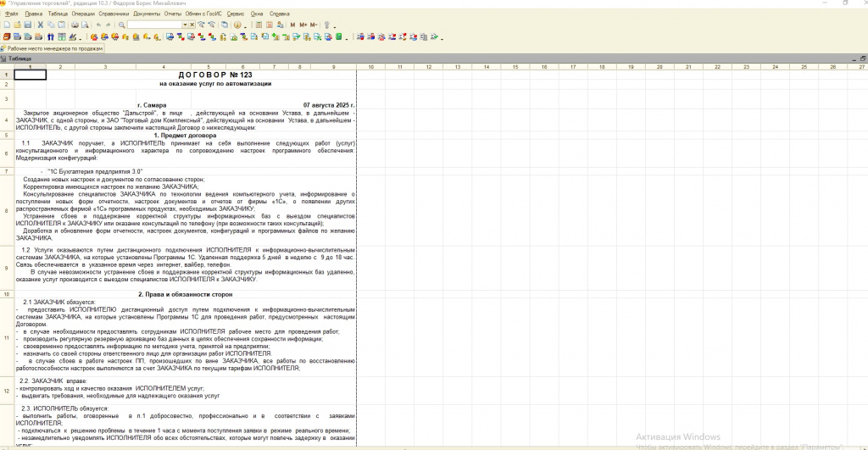The height and width of the screenshot is (450, 868).
Task: Clear search field with X icon
Action: pos(192,25)
